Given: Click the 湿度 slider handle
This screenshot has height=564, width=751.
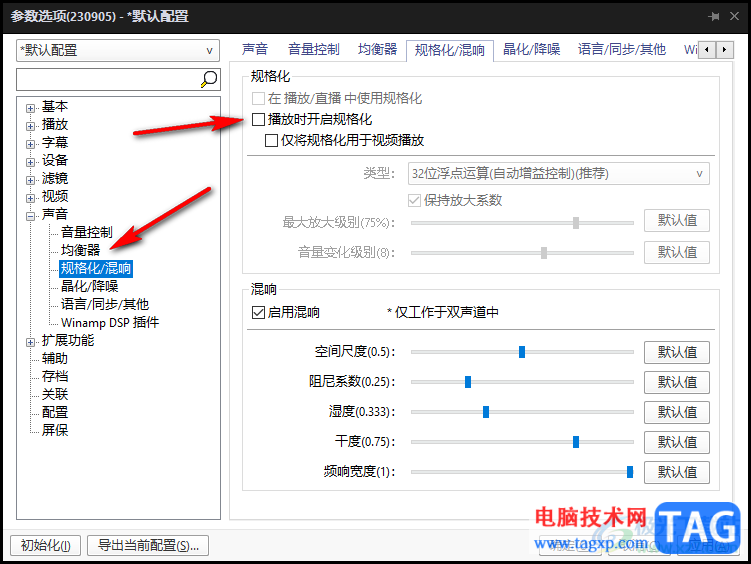Looking at the screenshot, I should (486, 412).
